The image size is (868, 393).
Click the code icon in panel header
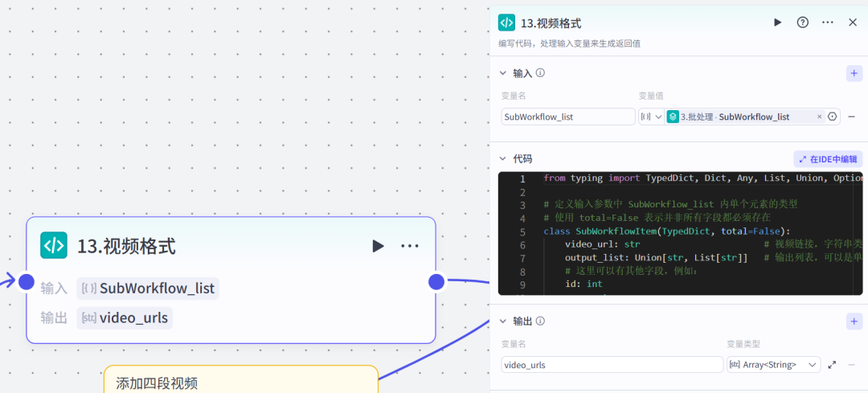(506, 23)
